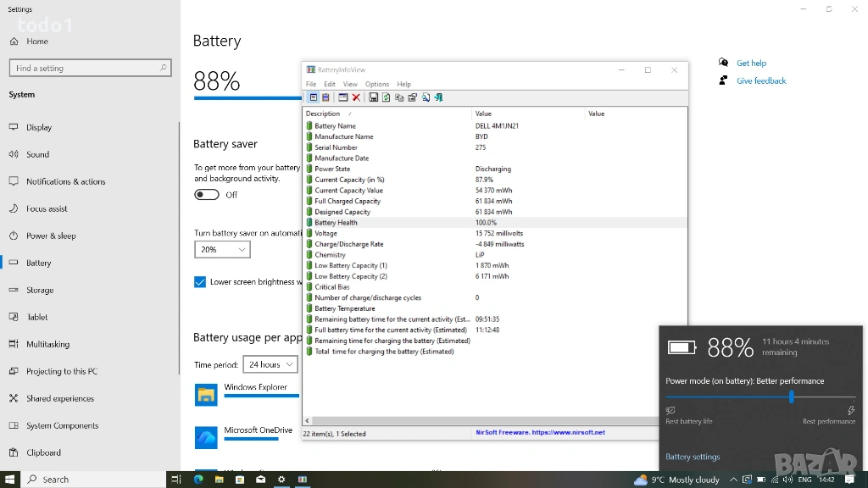Screen dimensions: 868x488
Task: Click the Copy icon in BatteryInfoView toolbar
Action: 399,97
